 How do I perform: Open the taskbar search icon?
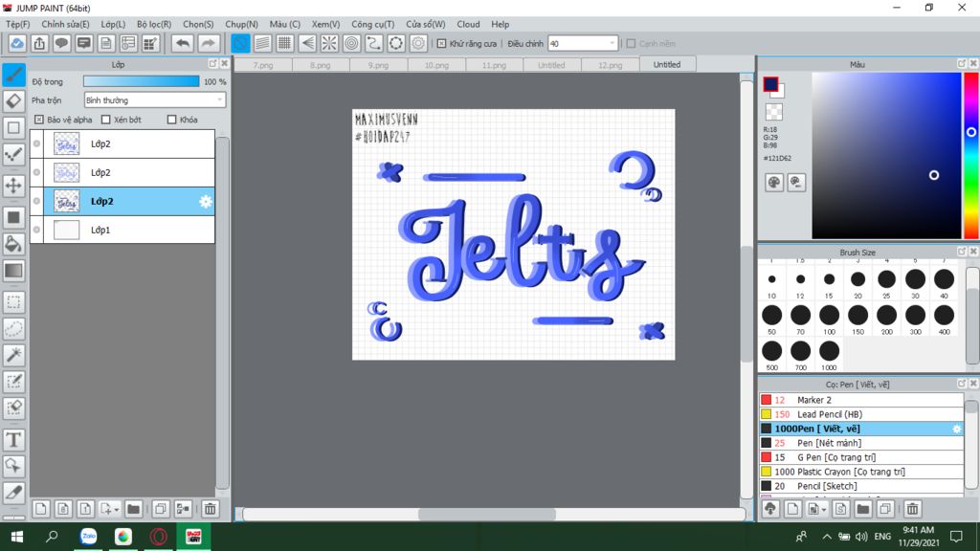click(x=52, y=537)
